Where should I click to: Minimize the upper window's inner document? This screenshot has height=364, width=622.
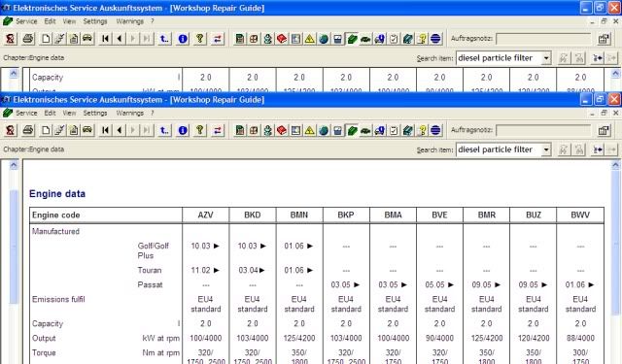(592, 21)
